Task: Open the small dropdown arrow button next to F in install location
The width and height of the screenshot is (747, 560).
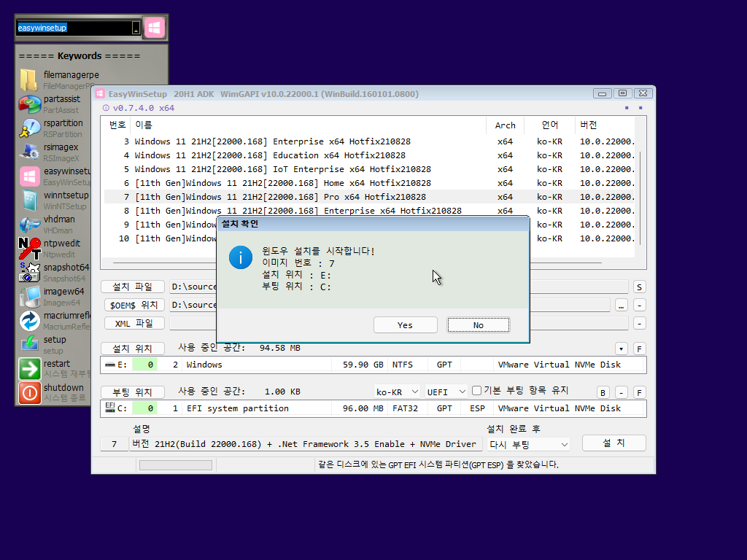Action: click(622, 349)
